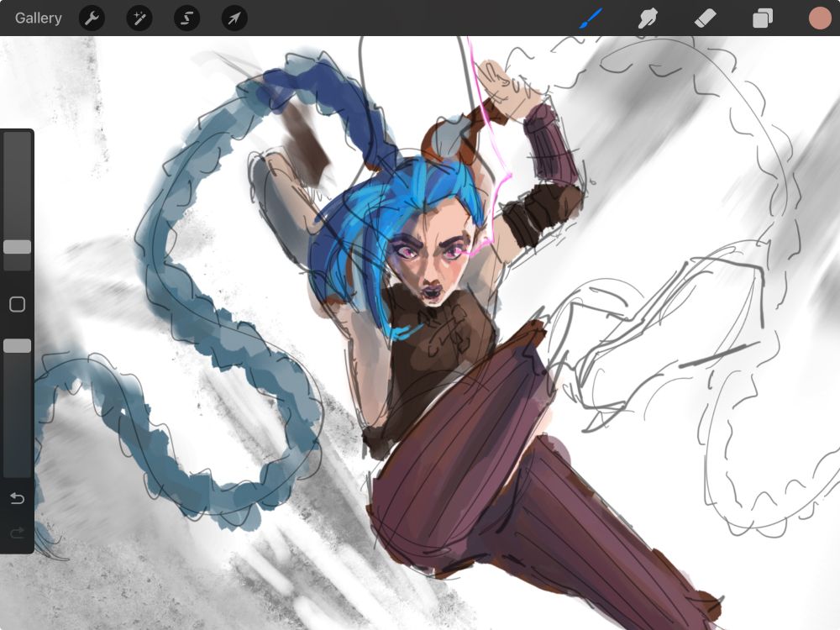Image resolution: width=840 pixels, height=630 pixels.
Task: Tap the square Modify button in sidebar
Action: (x=17, y=304)
